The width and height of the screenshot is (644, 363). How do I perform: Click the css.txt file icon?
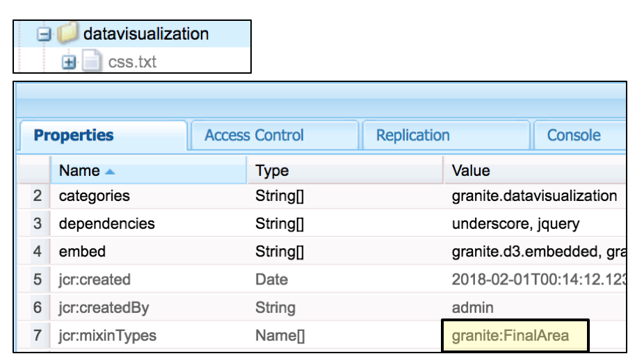92,62
